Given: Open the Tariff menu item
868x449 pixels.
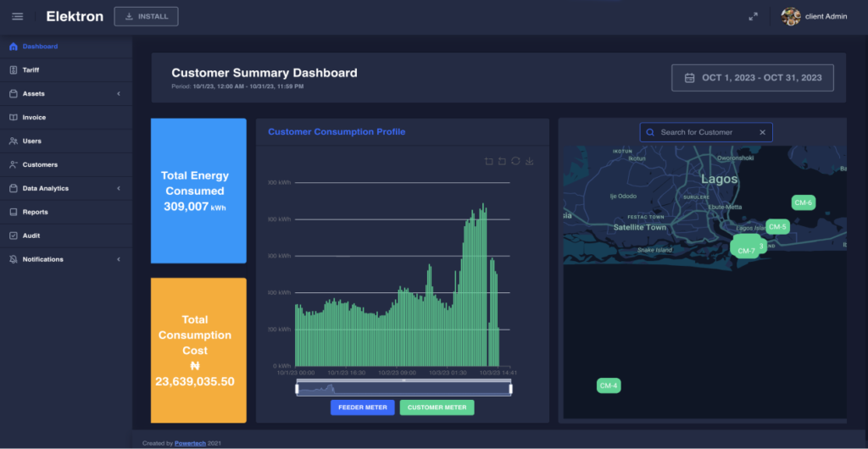Looking at the screenshot, I should point(31,70).
